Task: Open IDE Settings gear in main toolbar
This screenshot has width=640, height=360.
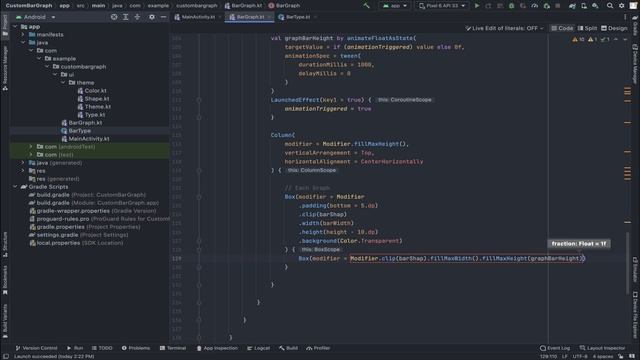Action: [622, 6]
